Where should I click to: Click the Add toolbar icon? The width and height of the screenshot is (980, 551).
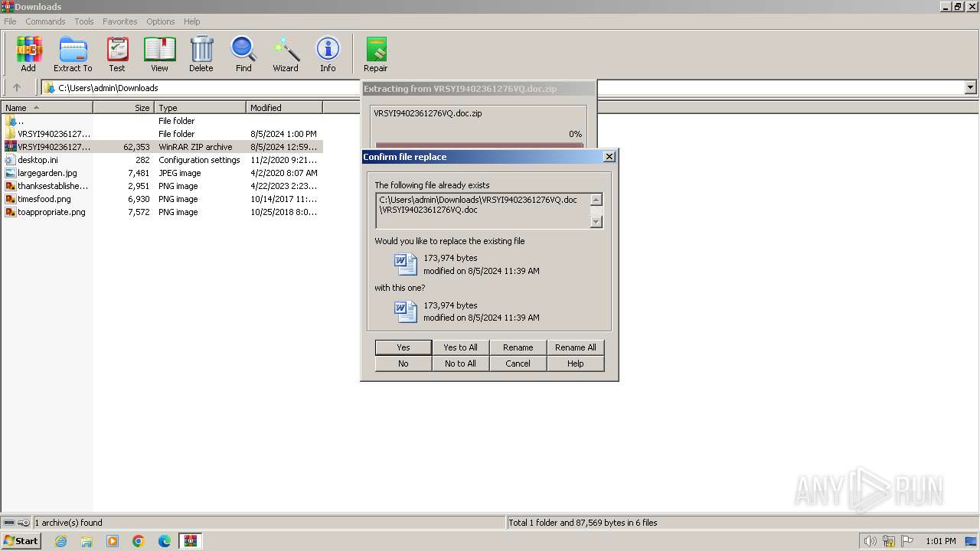pos(28,54)
